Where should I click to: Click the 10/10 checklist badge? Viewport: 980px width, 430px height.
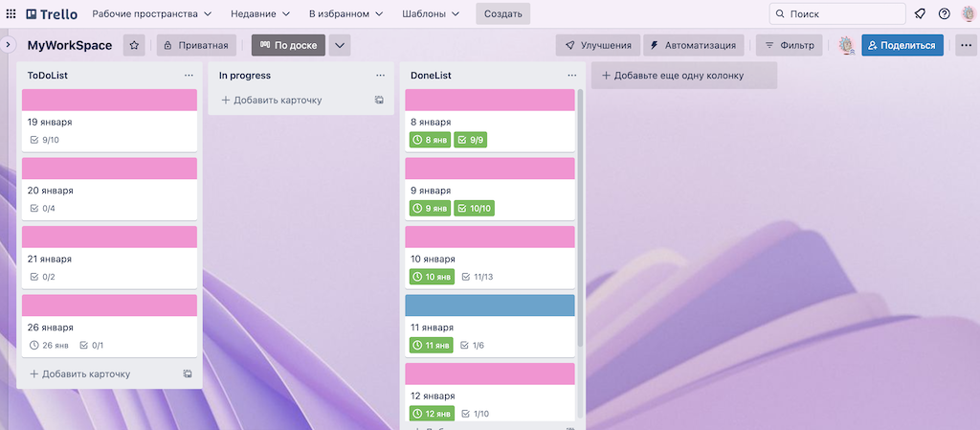pyautogui.click(x=475, y=208)
